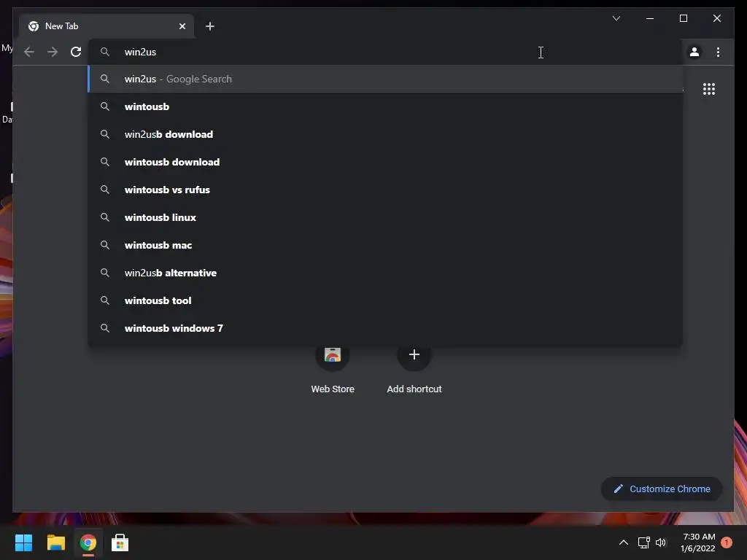Image resolution: width=747 pixels, height=560 pixels.
Task: Choose the 'wintousb' suggestion
Action: coord(385,106)
